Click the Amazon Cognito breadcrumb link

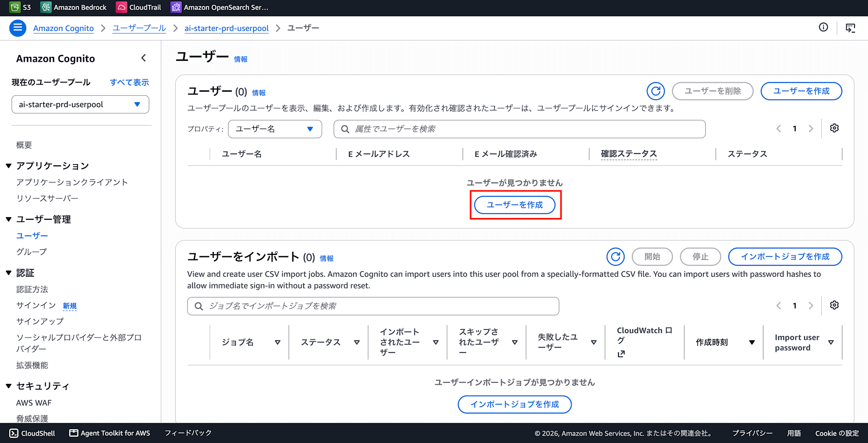(63, 28)
